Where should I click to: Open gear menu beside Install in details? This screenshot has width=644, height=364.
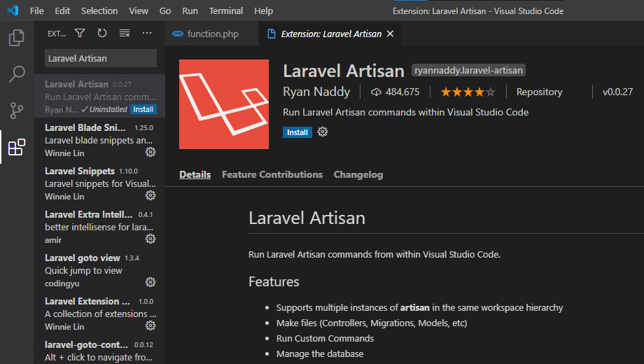(x=323, y=132)
